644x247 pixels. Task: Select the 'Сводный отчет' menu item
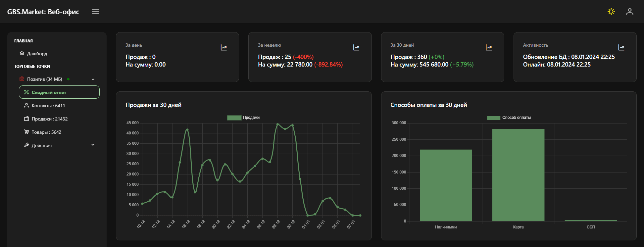59,92
